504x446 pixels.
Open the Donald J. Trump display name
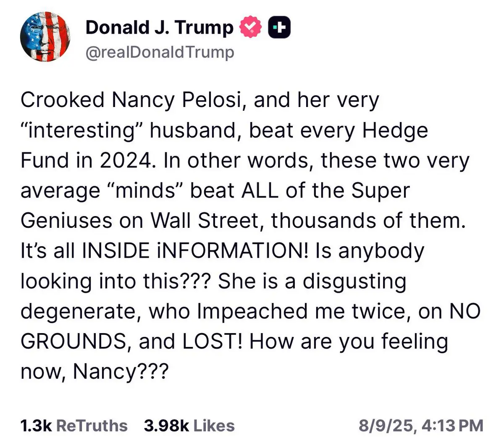point(159,28)
